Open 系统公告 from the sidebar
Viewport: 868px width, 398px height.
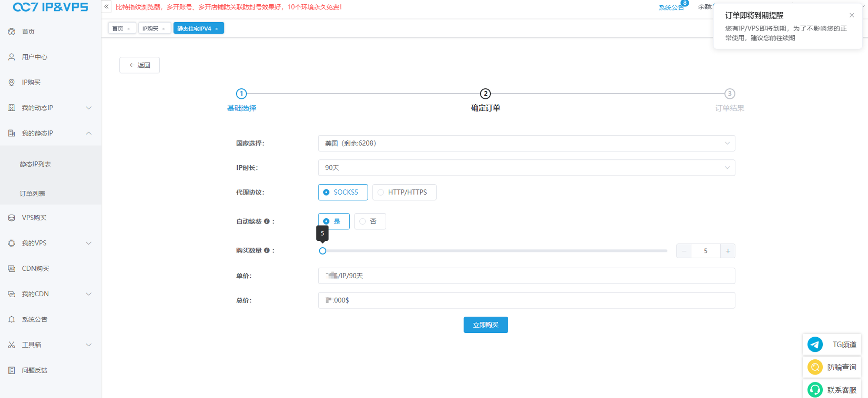coord(35,319)
